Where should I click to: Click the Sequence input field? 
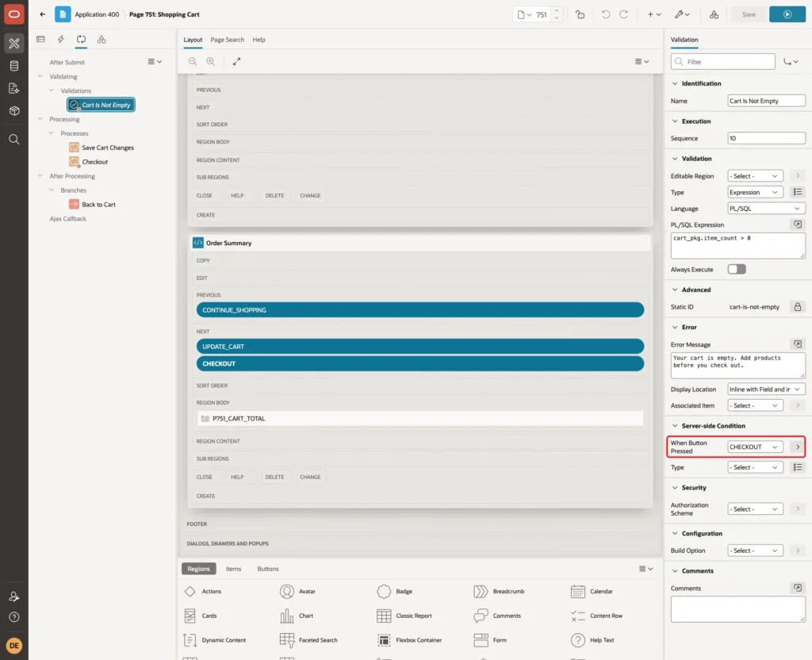(767, 138)
